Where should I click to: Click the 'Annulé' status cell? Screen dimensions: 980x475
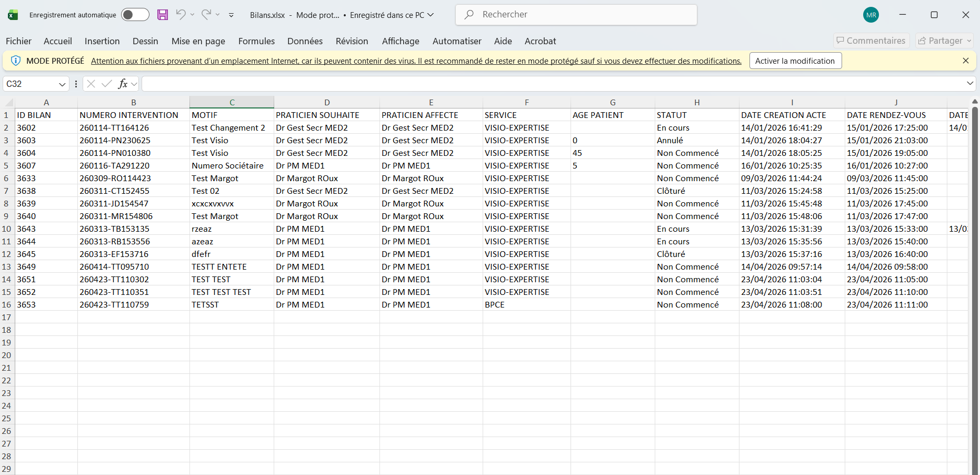[697, 140]
